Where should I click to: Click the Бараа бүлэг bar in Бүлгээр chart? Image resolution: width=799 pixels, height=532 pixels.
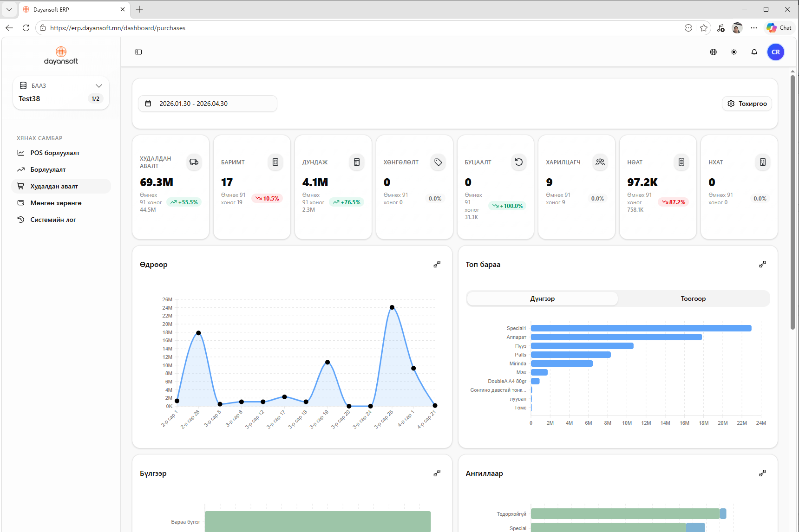(318, 521)
